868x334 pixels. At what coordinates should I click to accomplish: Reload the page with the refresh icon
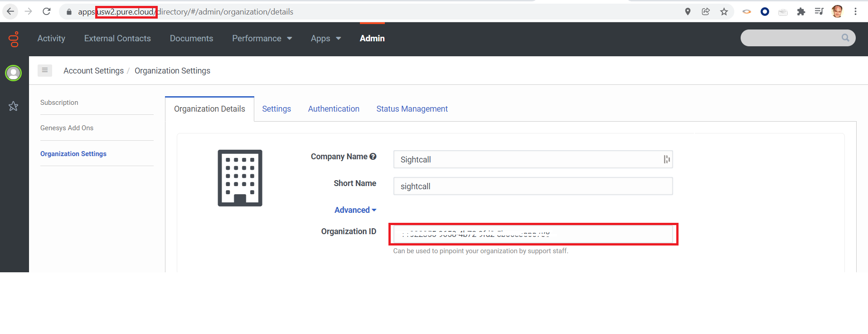46,11
